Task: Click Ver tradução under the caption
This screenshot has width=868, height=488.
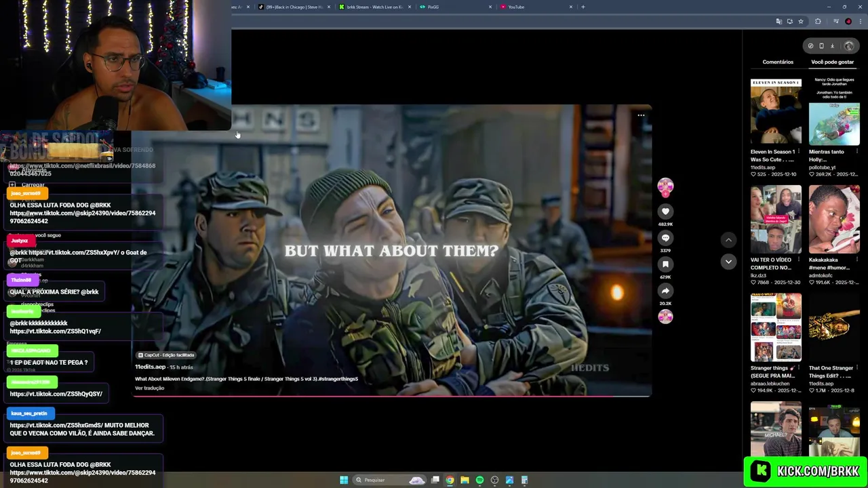Action: [149, 388]
